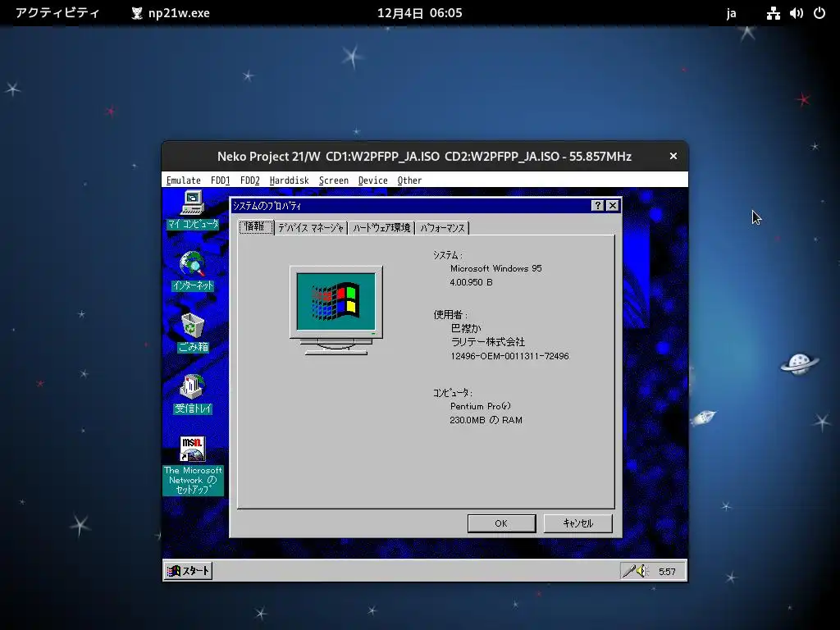Click the ラリテー株式会社 company text
The image size is (840, 630).
(487, 342)
